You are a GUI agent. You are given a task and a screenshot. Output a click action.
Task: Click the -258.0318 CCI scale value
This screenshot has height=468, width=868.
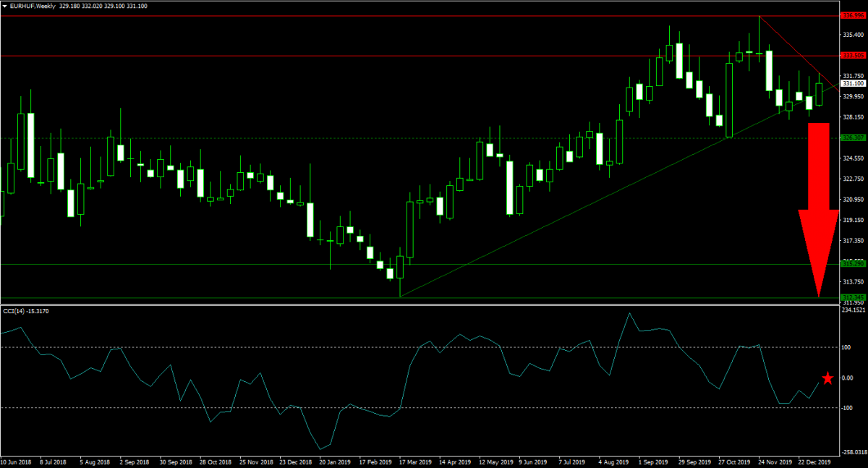point(854,451)
